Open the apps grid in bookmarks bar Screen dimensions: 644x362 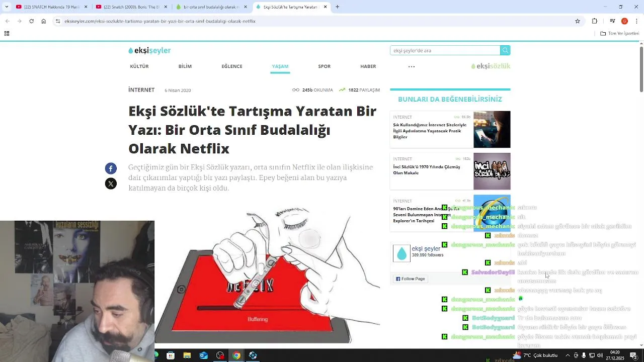[7, 34]
